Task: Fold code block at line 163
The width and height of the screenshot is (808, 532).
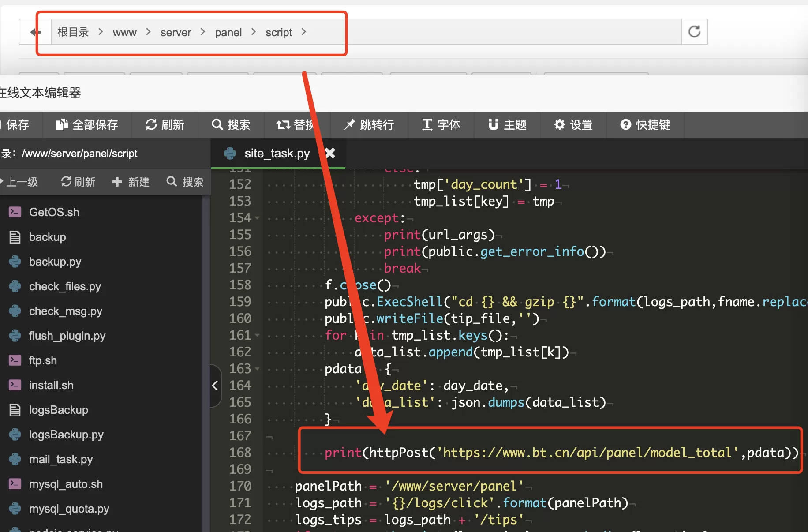Action: [257, 369]
